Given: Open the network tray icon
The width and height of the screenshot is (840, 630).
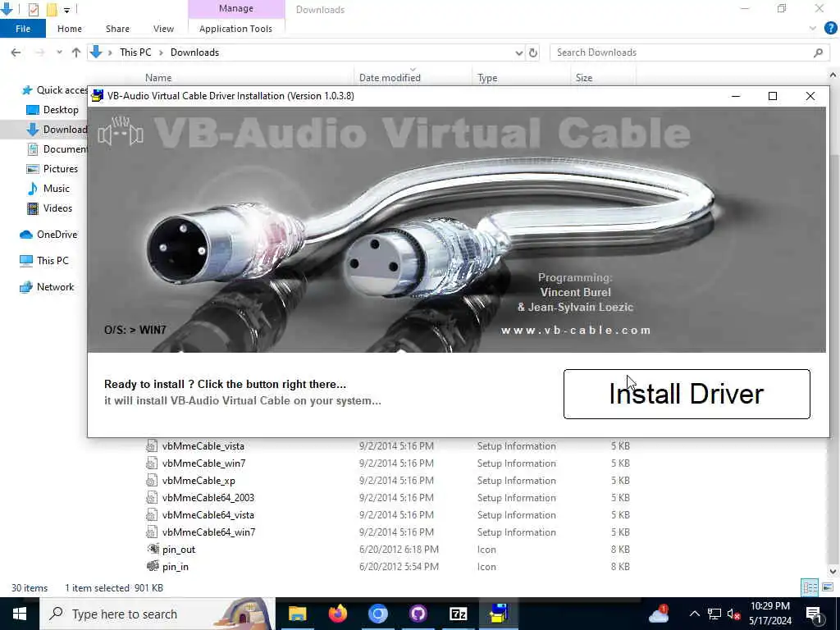Looking at the screenshot, I should coord(714,614).
